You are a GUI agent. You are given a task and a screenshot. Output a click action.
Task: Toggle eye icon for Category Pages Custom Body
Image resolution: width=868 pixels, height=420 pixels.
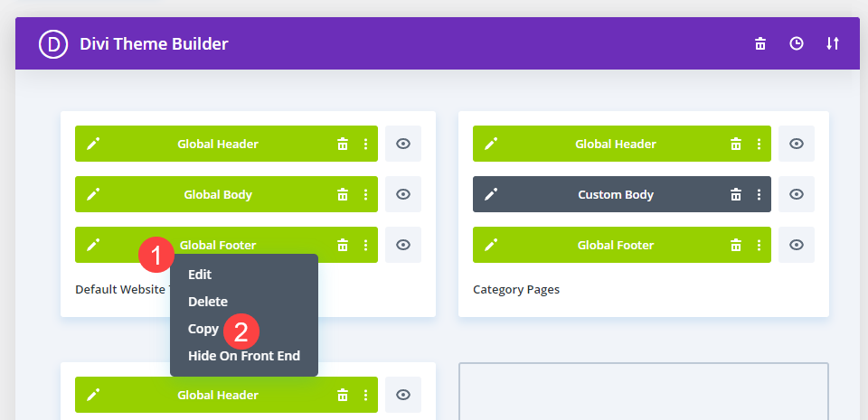point(796,194)
